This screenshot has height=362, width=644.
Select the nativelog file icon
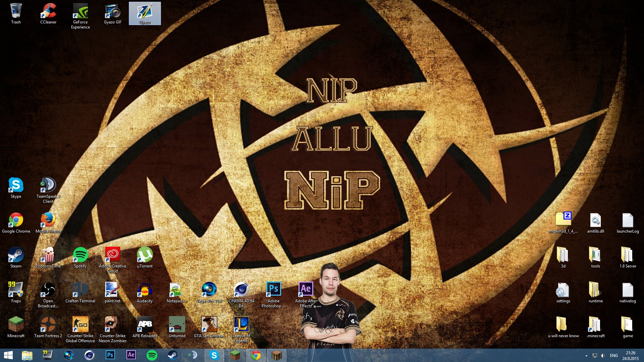click(628, 292)
